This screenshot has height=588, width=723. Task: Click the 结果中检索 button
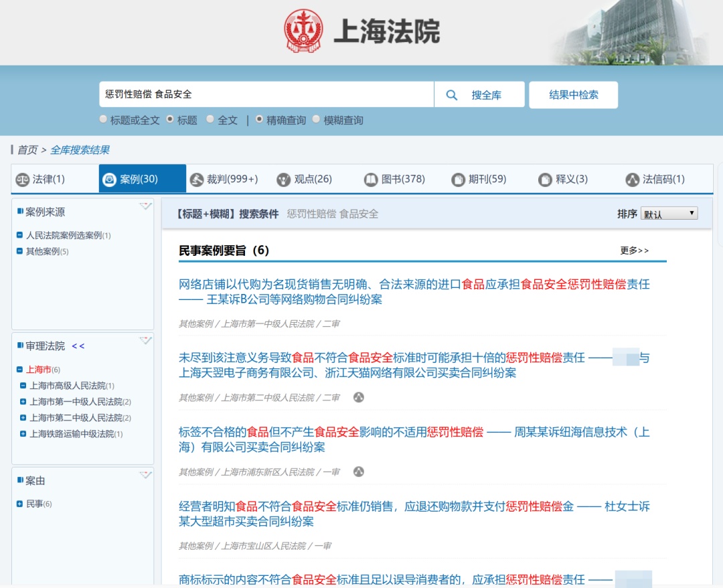pos(574,95)
